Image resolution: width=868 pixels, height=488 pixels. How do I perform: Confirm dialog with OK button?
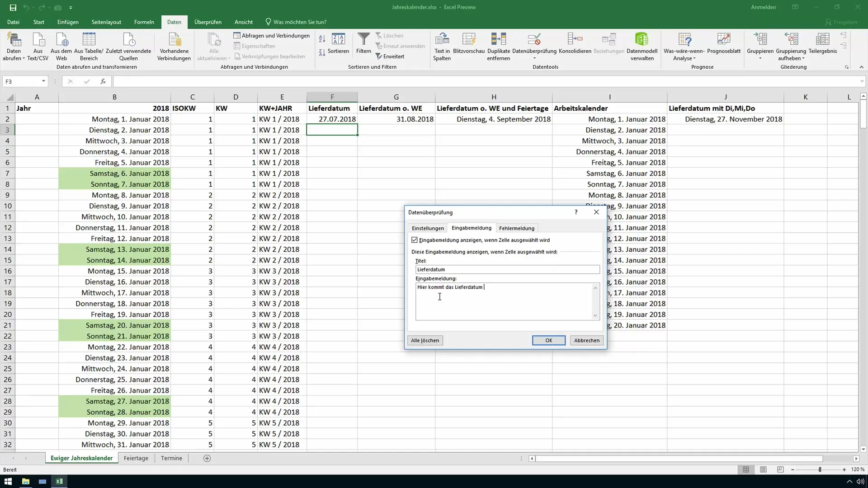[548, 340]
